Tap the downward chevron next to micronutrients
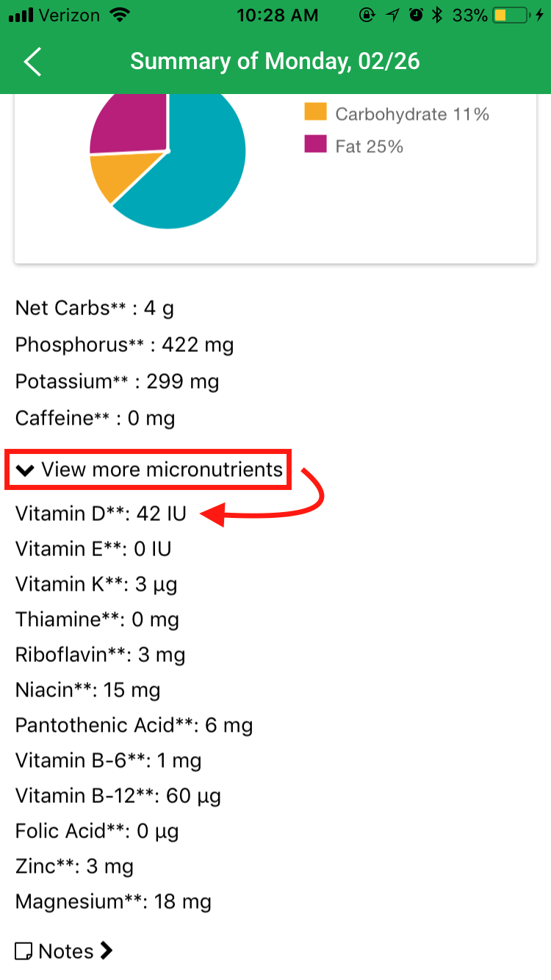The image size is (551, 980). tap(26, 469)
